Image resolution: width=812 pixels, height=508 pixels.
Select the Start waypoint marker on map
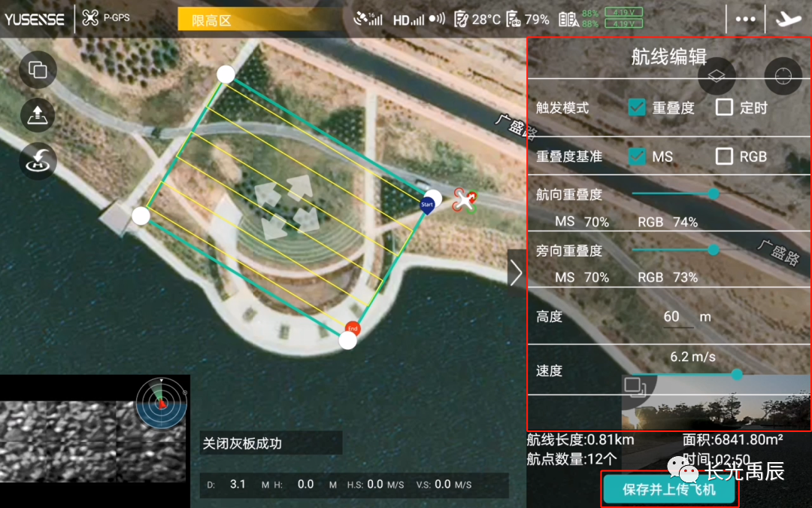pyautogui.click(x=427, y=205)
